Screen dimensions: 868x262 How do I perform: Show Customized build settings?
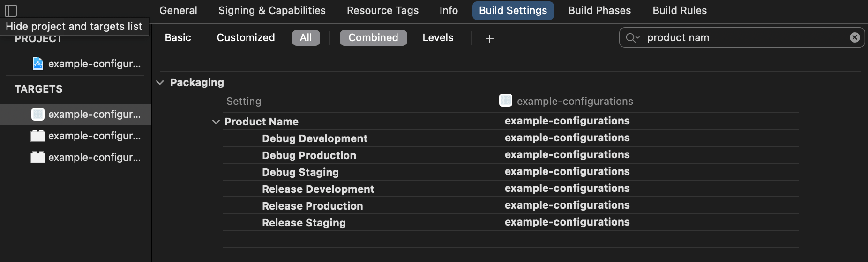[246, 38]
